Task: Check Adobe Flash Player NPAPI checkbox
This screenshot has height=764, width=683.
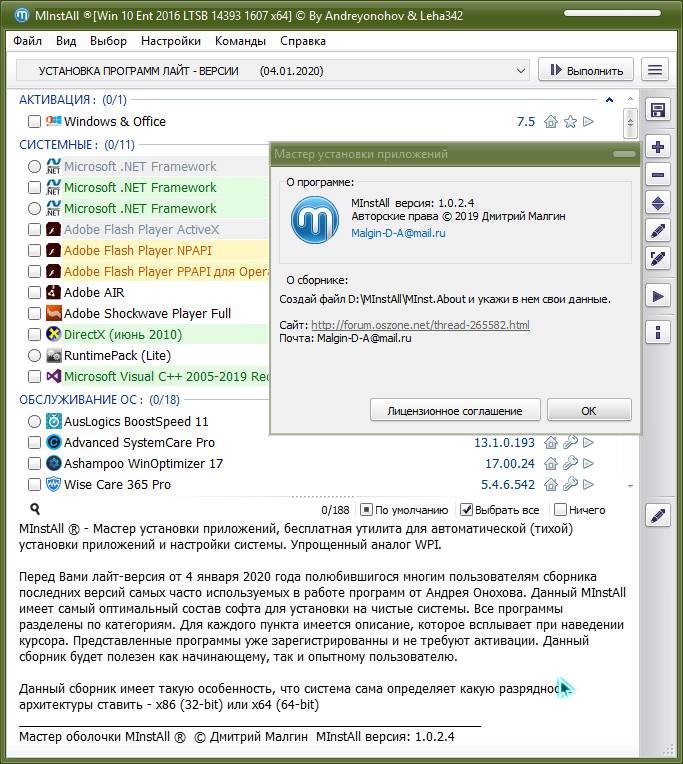Action: 34,250
